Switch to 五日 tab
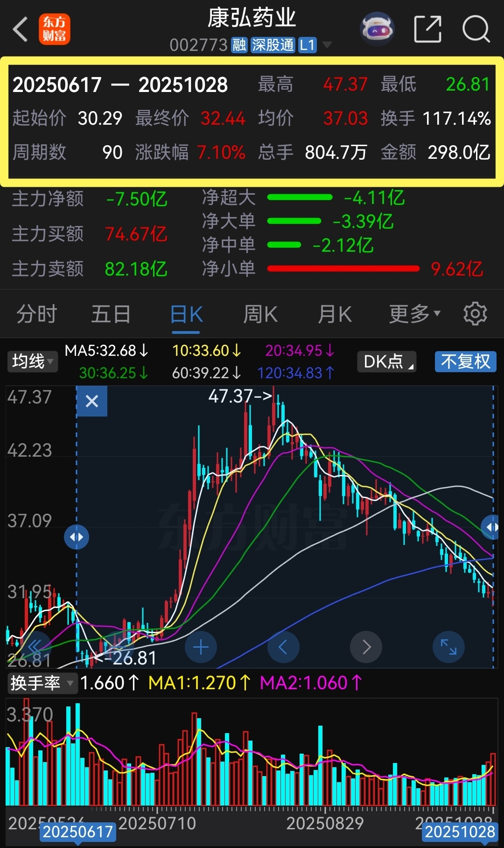504x848 pixels. pyautogui.click(x=111, y=314)
